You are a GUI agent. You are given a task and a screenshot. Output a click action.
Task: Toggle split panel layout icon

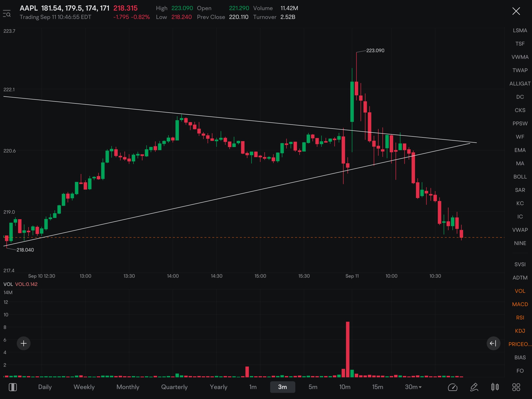[x=13, y=387]
